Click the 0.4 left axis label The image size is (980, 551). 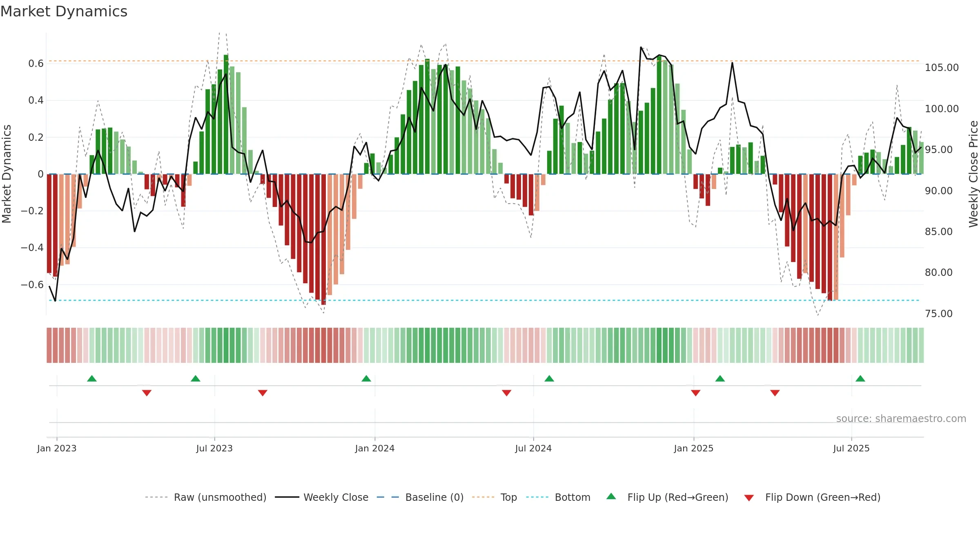[x=36, y=100]
